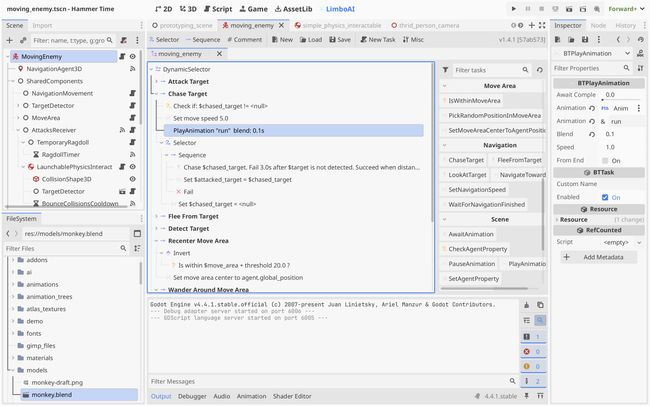Toggle distraction-free mode icon
650x406 pixels.
point(542,26)
